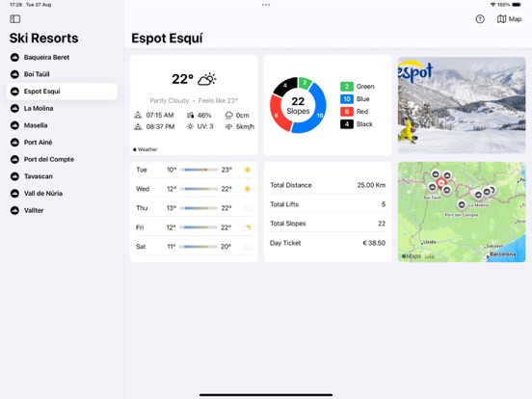Click the red selected resort pin on map

click(x=440, y=183)
